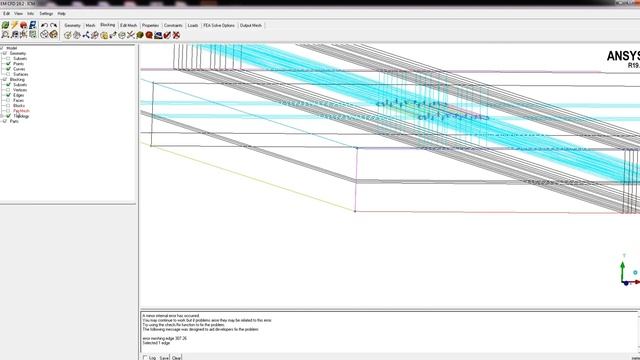Click the Measure Distance icon

[23, 35]
